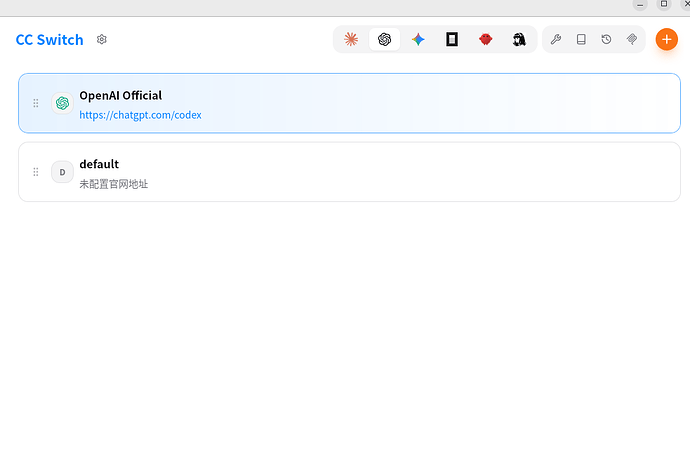The width and height of the screenshot is (690, 470).
Task: Open the wrench tools icon
Action: pyautogui.click(x=556, y=40)
